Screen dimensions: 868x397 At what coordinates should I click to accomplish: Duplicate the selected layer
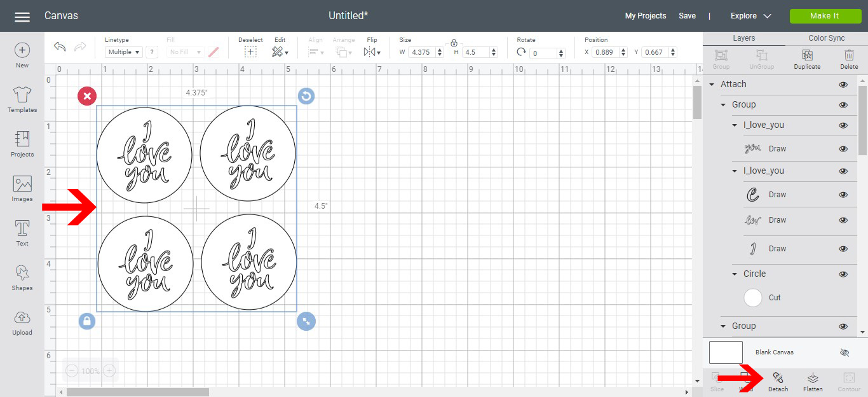(807, 59)
